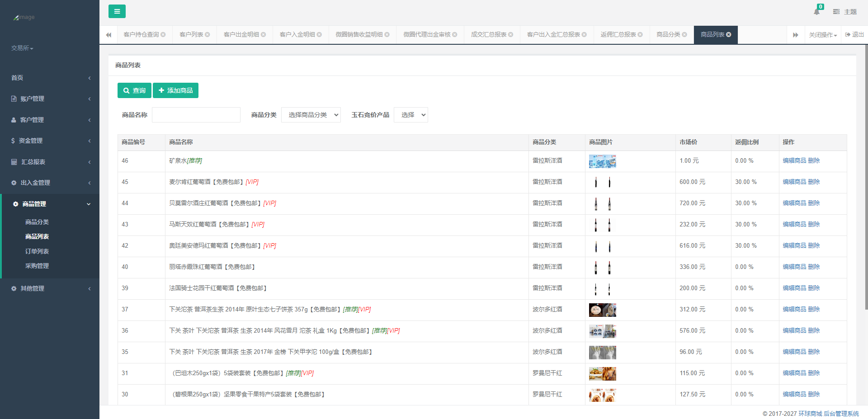Close the 商品分类 tab via its x icon
868x419 pixels.
[684, 34]
